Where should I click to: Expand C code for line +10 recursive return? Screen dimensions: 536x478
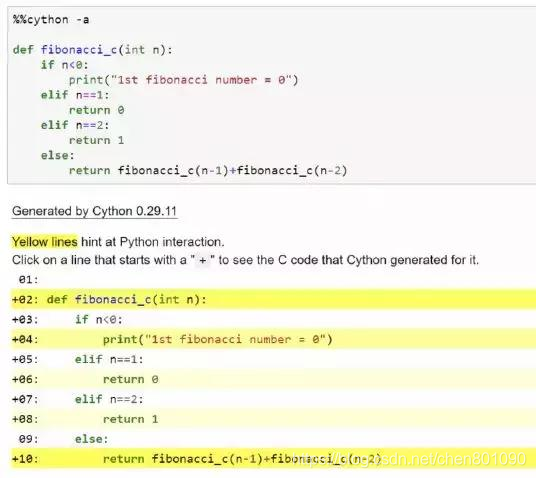[273, 459]
